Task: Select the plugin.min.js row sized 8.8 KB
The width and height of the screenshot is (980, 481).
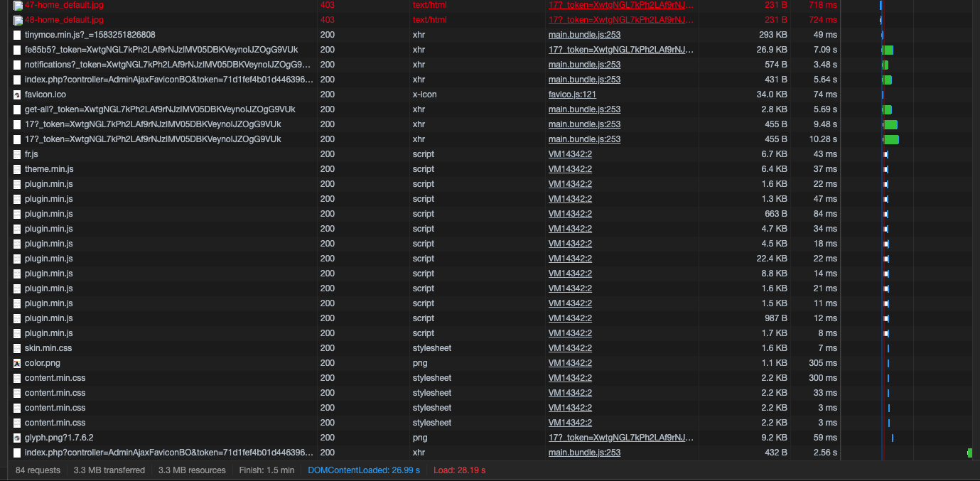Action: pyautogui.click(x=490, y=274)
